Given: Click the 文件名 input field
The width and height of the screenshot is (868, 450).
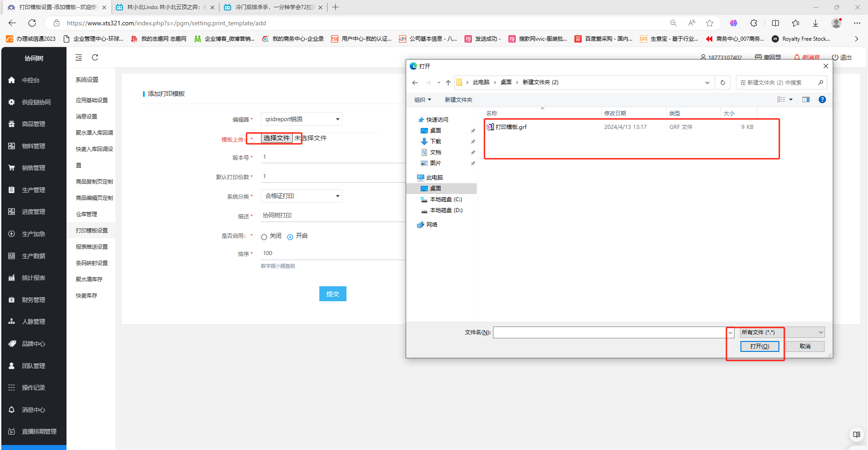Looking at the screenshot, I should point(610,332).
